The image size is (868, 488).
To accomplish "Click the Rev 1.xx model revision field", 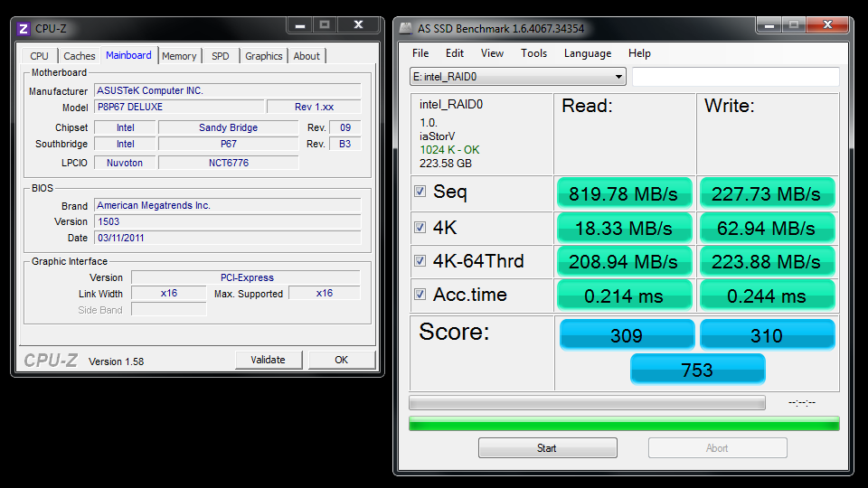I will point(314,107).
